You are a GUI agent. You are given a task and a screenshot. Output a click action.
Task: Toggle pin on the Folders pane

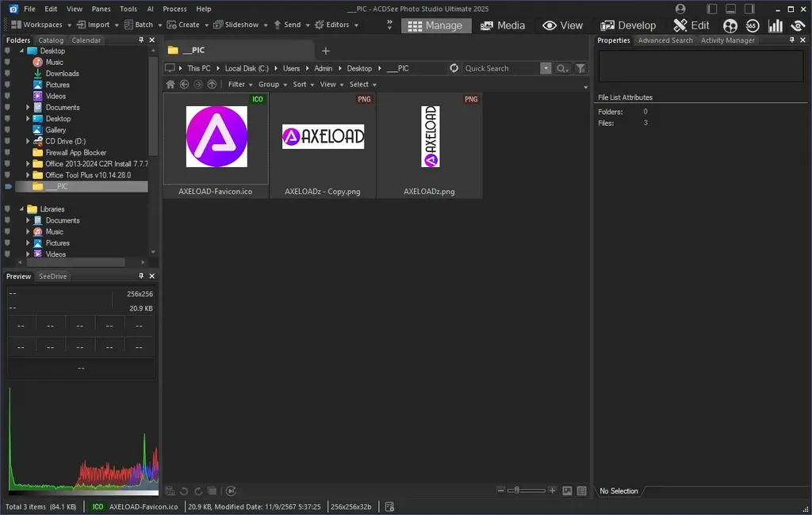(x=141, y=40)
